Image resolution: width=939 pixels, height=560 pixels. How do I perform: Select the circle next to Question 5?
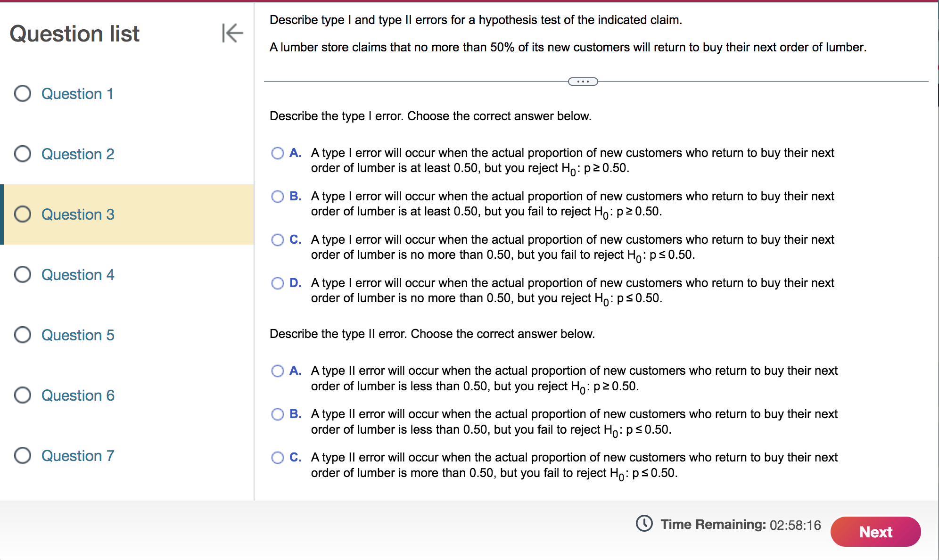22,335
